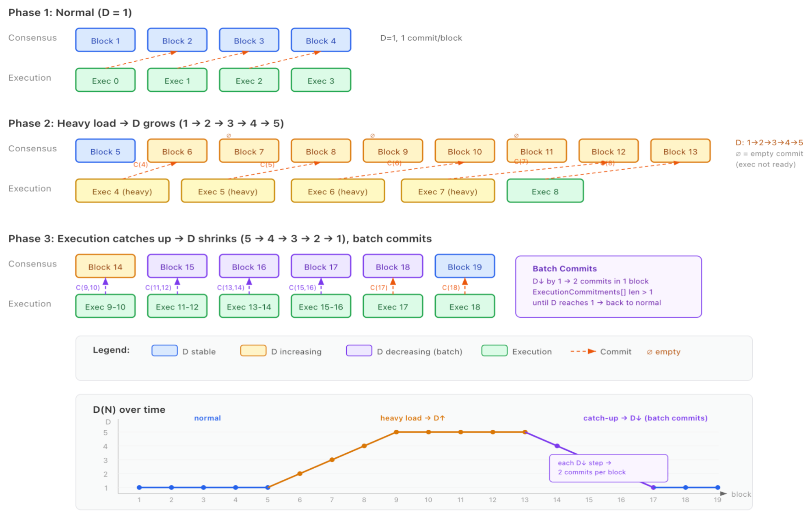Click the Block 1 consensus box
Viewport: 812px width, 532px height.
[105, 40]
